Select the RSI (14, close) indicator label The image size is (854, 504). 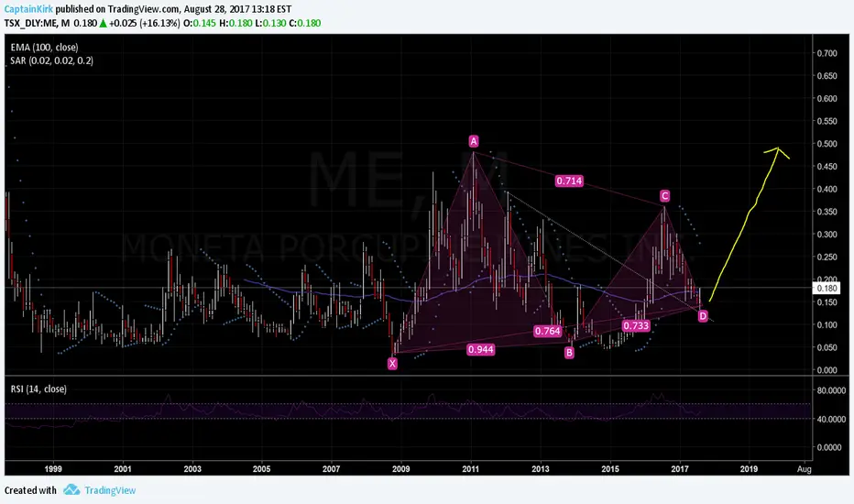point(38,389)
